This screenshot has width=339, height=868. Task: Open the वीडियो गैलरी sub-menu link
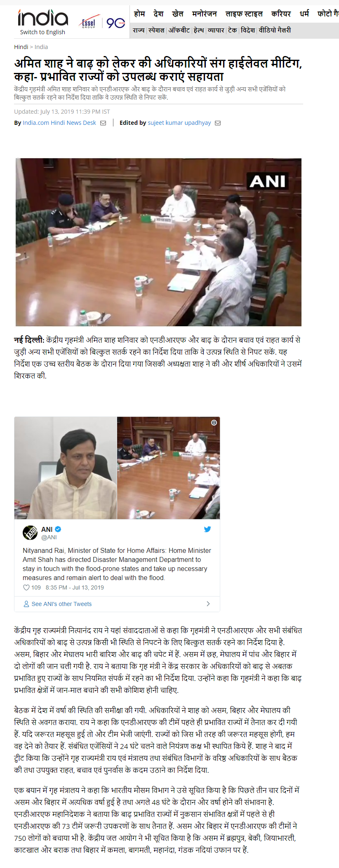click(275, 30)
